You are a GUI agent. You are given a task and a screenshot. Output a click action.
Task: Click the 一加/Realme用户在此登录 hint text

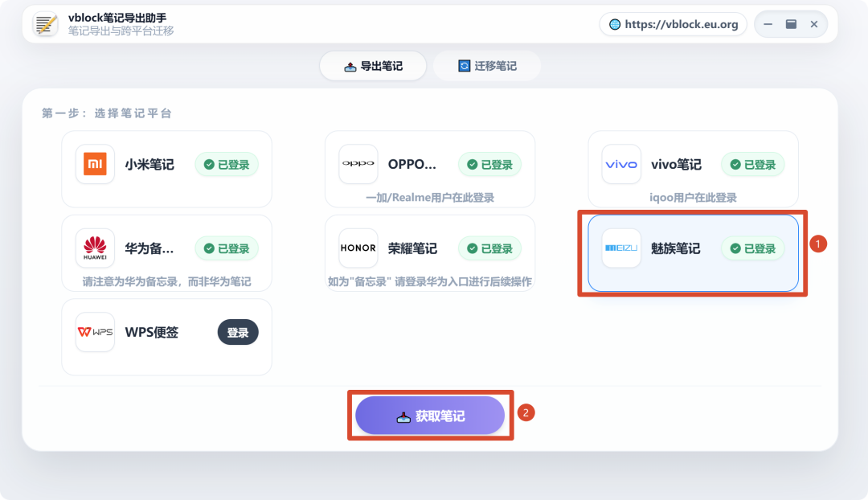pyautogui.click(x=430, y=198)
